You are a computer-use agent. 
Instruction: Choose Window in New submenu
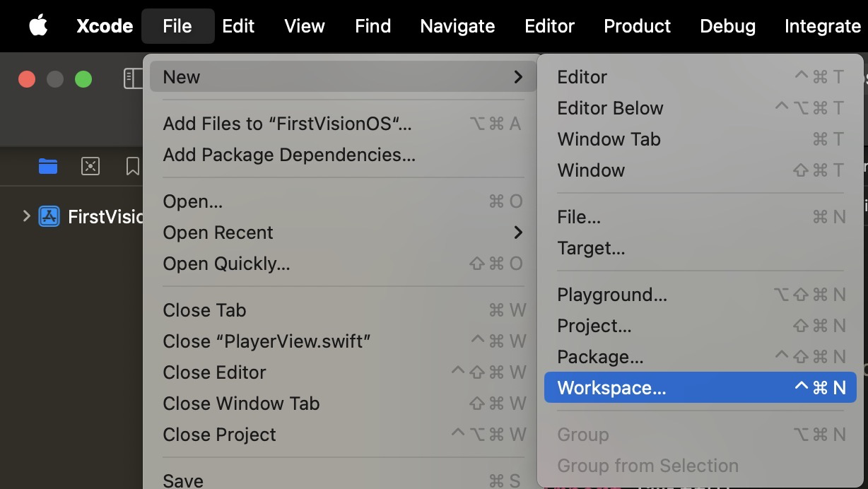click(x=700, y=170)
